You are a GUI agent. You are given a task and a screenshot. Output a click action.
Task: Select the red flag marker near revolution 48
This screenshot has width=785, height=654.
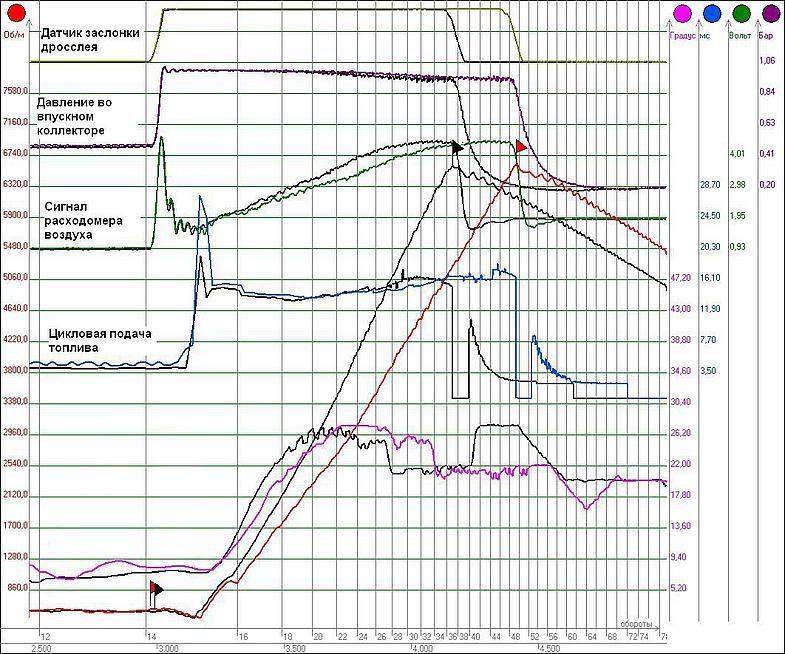tap(521, 147)
